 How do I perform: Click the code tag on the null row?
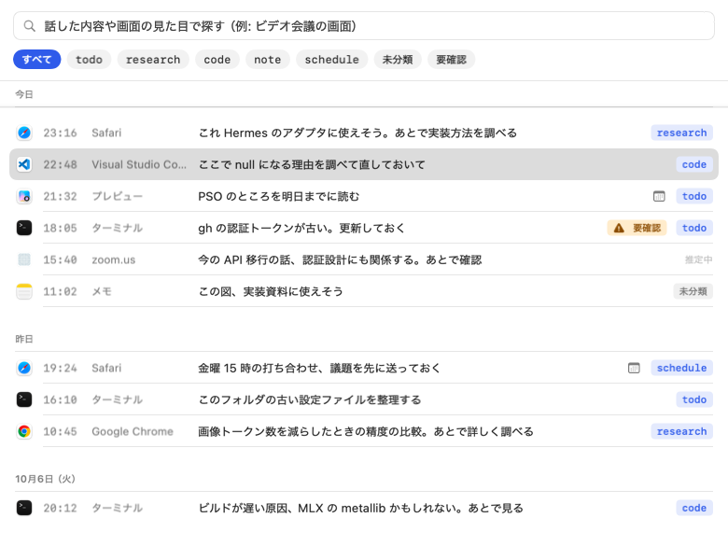pos(694,164)
